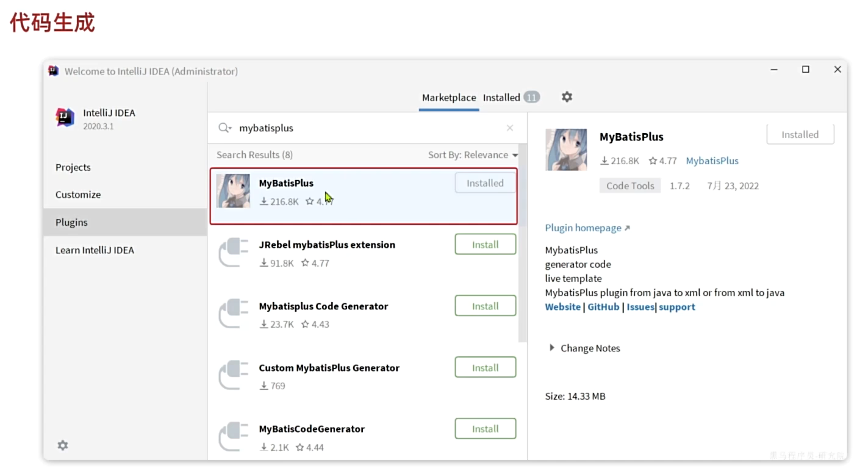Open plugin settings gear next to Installed tab

tap(567, 97)
